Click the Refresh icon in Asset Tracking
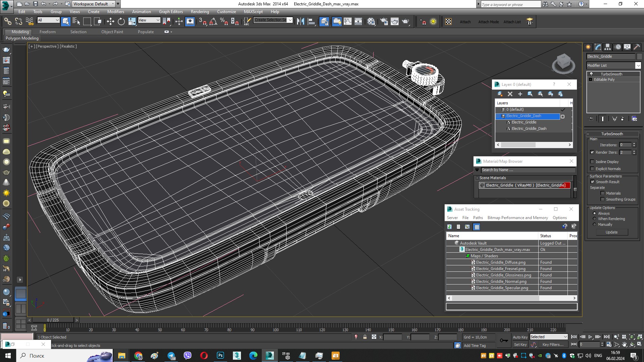The width and height of the screenshot is (644, 362). pos(449,227)
